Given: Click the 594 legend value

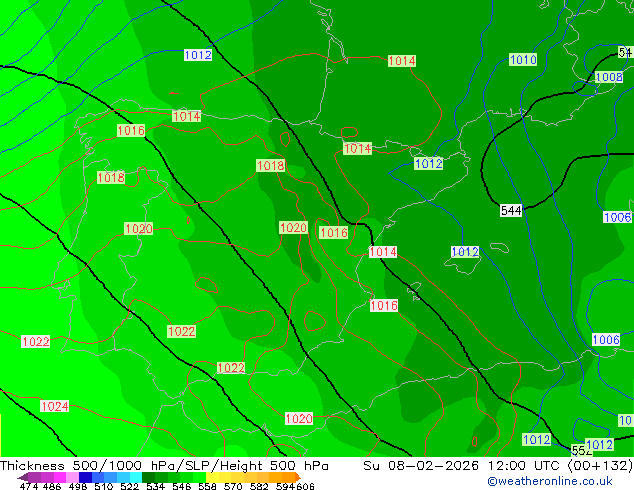Looking at the screenshot, I should click(x=285, y=486).
